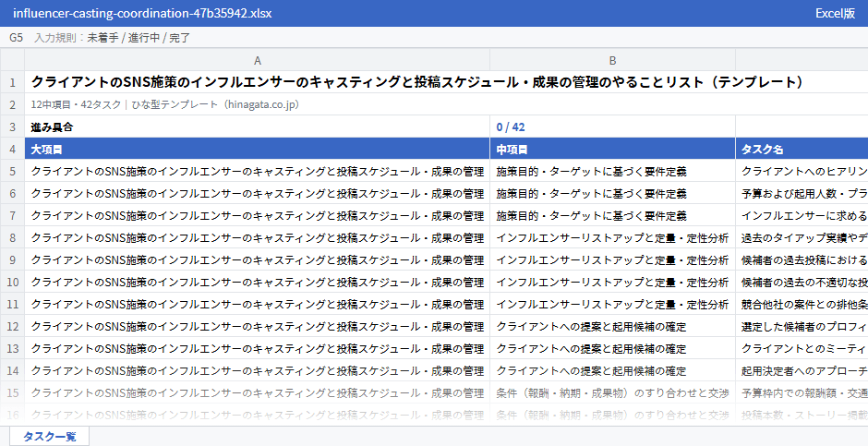This screenshot has height=446, width=868.
Task: Select task cell starting クライアントとのミーティ
Action: 802,348
